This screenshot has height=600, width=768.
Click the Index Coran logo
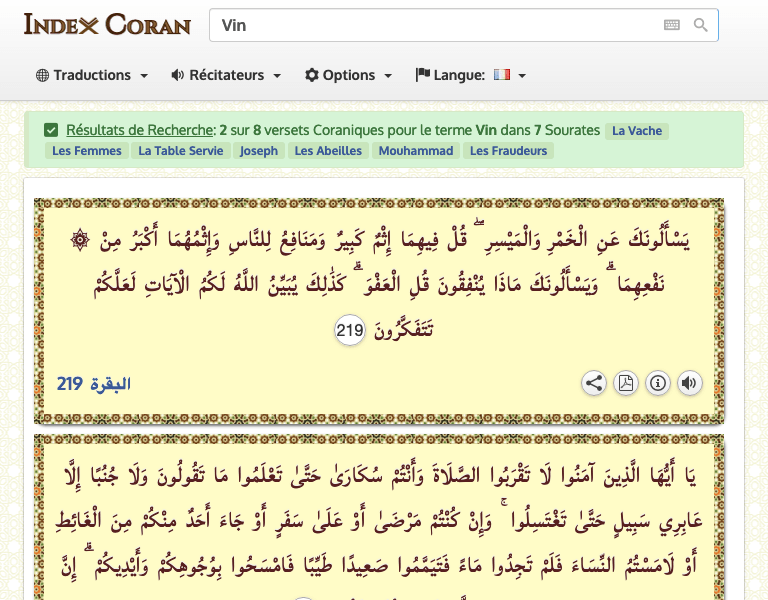tap(107, 24)
